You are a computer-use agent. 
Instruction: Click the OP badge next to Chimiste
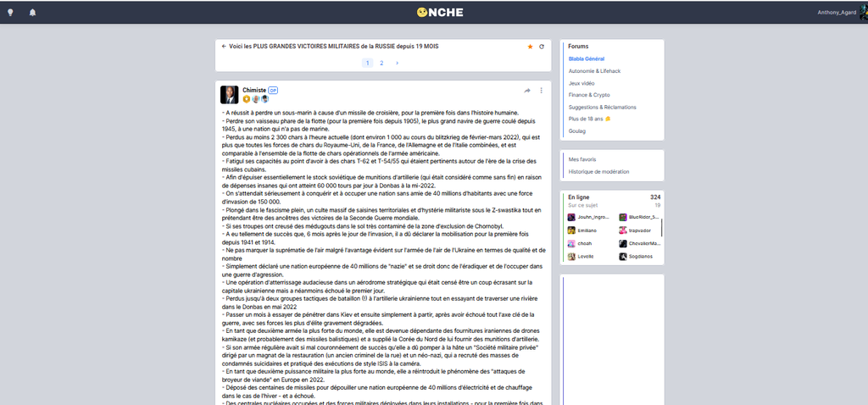coord(273,90)
